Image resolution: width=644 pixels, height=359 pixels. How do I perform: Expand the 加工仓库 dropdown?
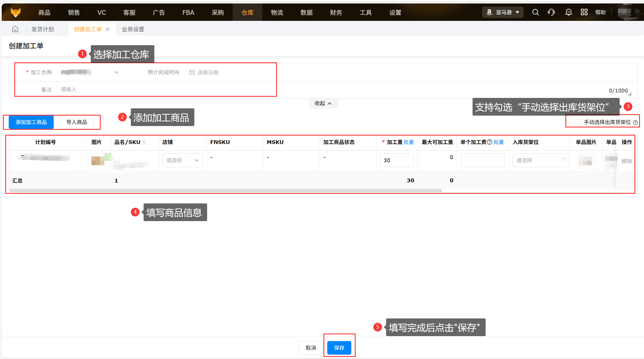coord(116,72)
